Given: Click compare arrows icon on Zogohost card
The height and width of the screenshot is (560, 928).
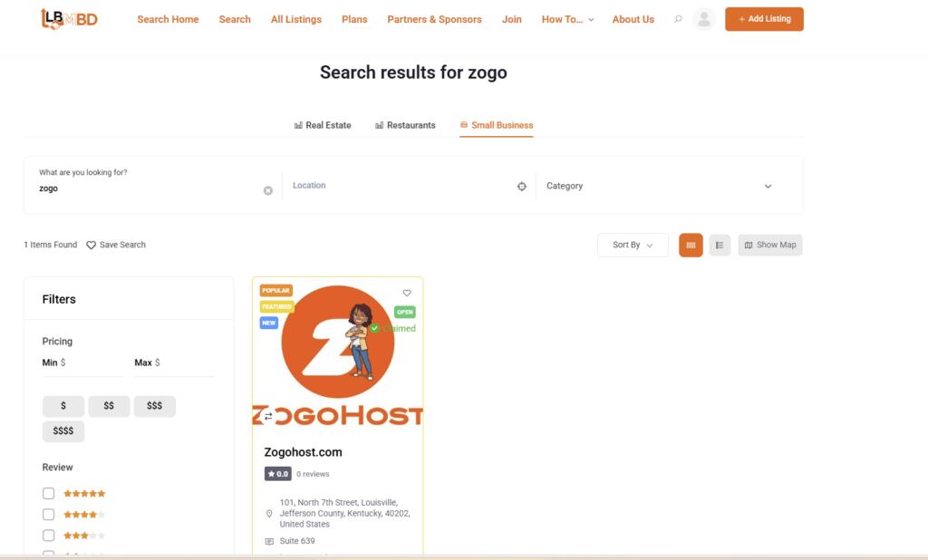Looking at the screenshot, I should [268, 417].
